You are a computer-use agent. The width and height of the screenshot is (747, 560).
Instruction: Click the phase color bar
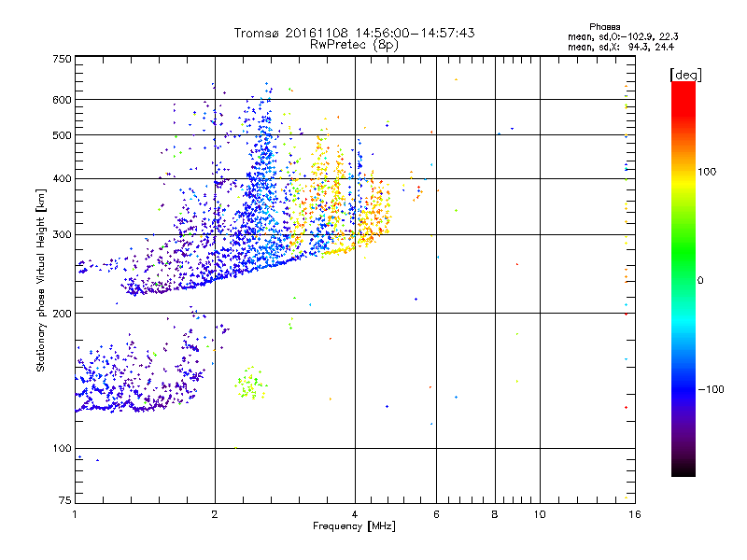[x=684, y=278]
